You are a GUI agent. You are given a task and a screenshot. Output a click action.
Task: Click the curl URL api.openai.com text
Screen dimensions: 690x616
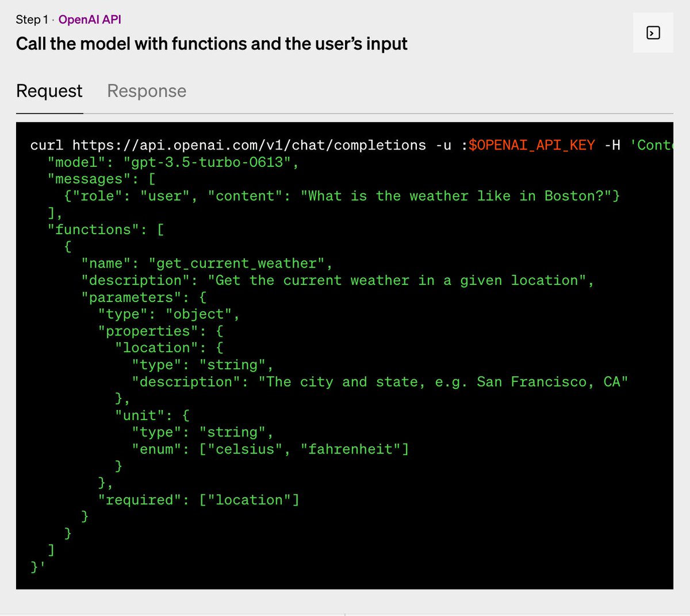[249, 145]
